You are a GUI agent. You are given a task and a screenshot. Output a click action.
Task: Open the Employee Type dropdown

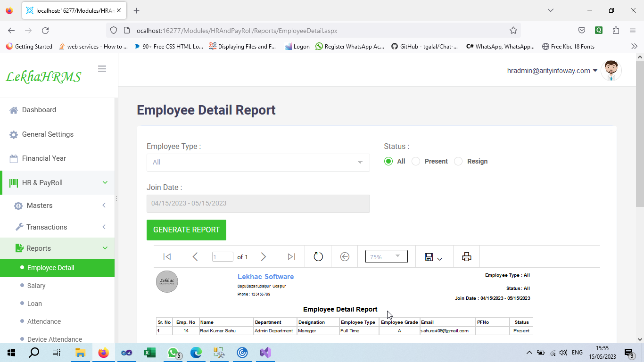258,163
